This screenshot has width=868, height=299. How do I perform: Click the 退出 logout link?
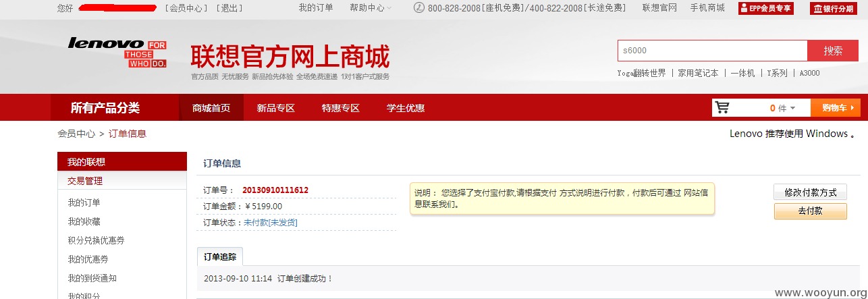click(229, 8)
